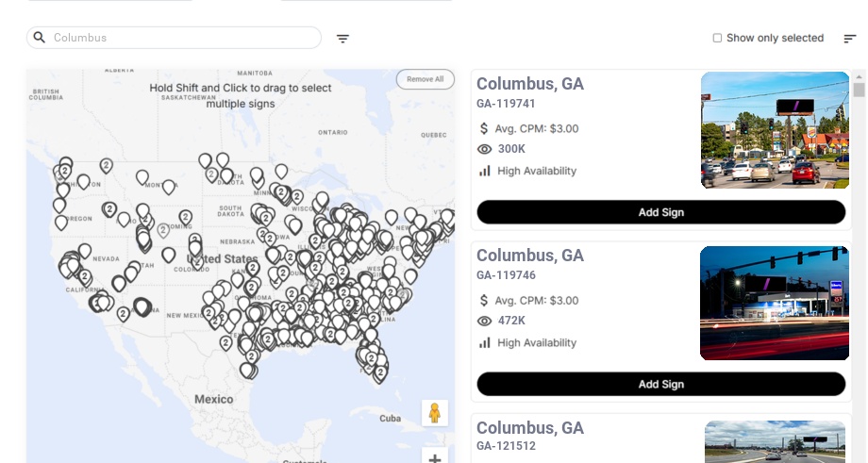Click the map zoom in plus button
The width and height of the screenshot is (868, 463).
point(435,457)
